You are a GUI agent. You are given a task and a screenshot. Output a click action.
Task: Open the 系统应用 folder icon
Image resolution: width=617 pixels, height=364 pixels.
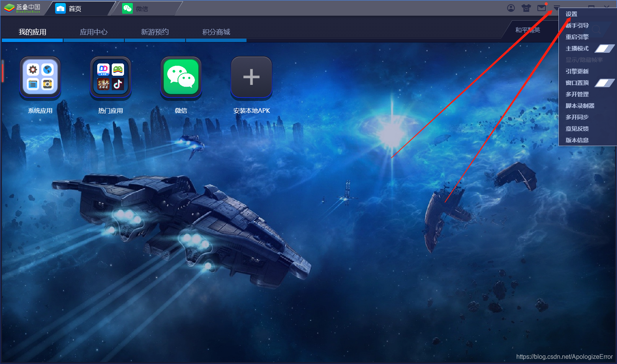click(40, 78)
